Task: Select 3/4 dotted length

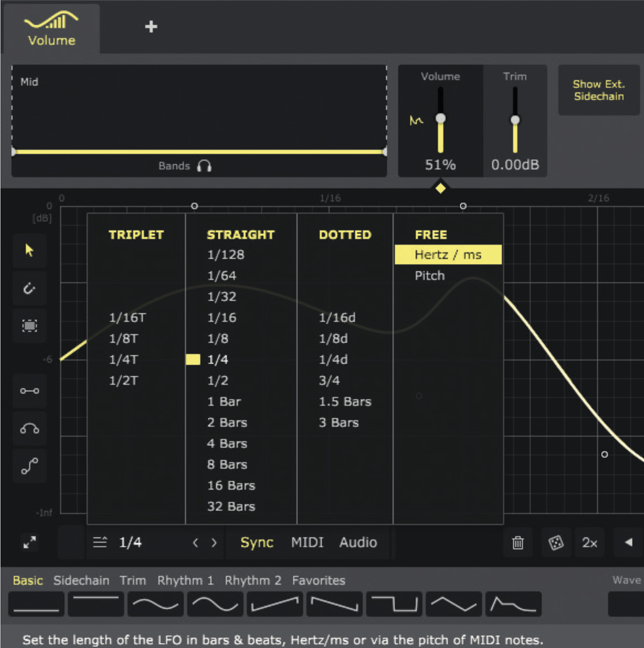Action: coord(330,381)
